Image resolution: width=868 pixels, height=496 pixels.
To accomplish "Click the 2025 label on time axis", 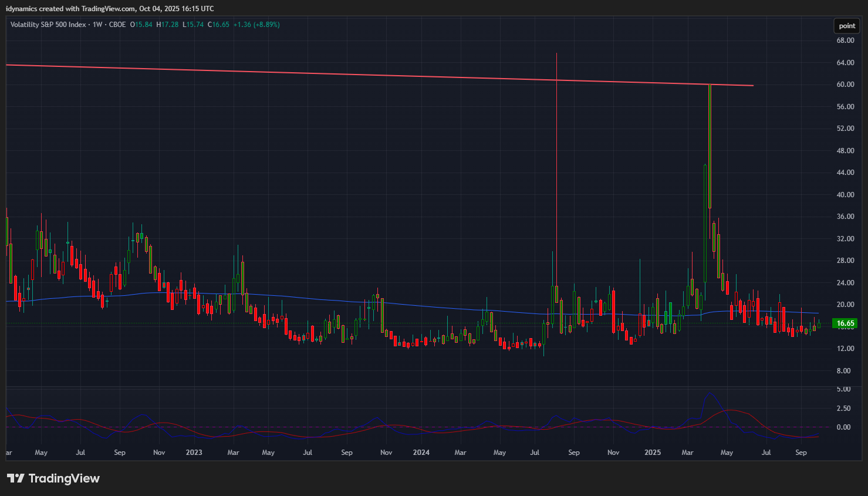I will (653, 453).
